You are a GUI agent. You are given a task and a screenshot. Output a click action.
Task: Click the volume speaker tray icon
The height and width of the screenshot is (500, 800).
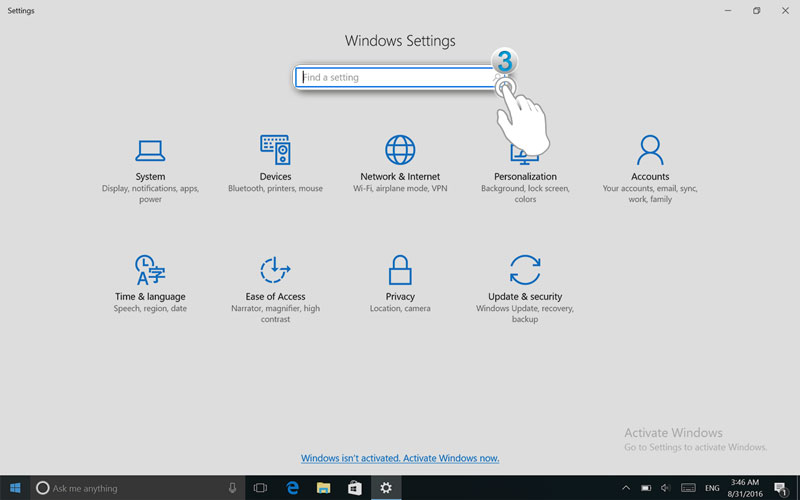click(665, 488)
